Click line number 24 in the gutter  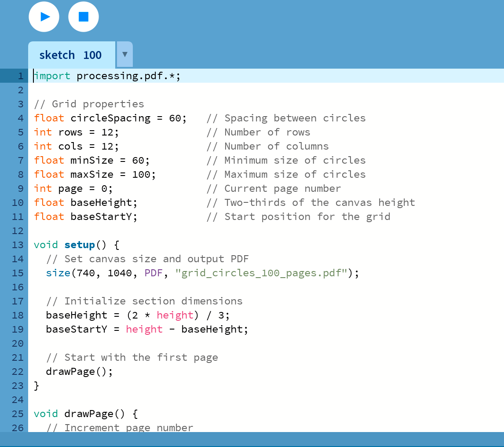click(x=18, y=400)
